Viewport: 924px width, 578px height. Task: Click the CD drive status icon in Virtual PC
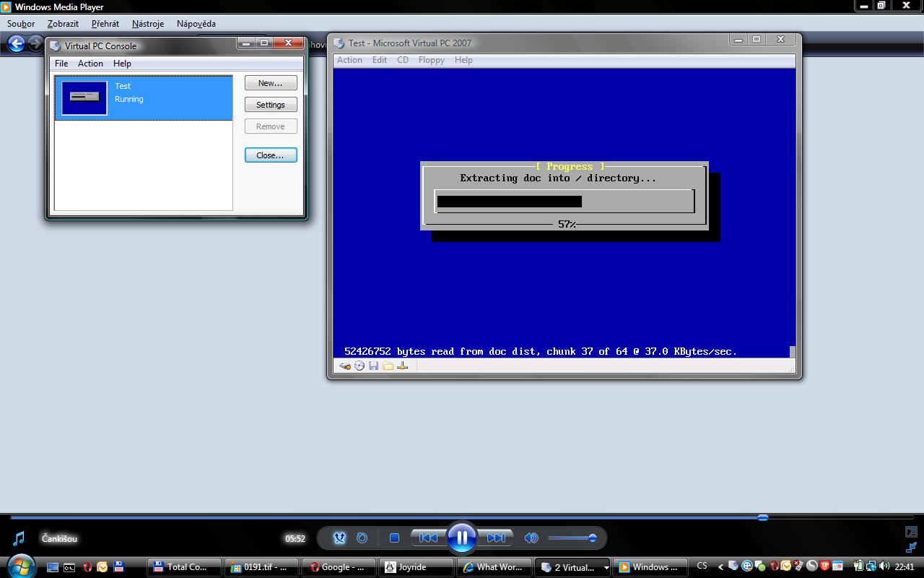pos(359,366)
